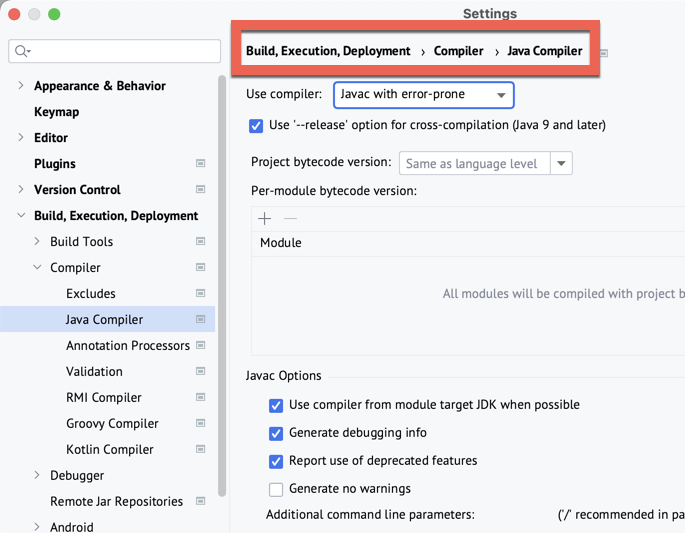This screenshot has width=685, height=533.
Task: Click the Javac Options section label
Action: [284, 376]
